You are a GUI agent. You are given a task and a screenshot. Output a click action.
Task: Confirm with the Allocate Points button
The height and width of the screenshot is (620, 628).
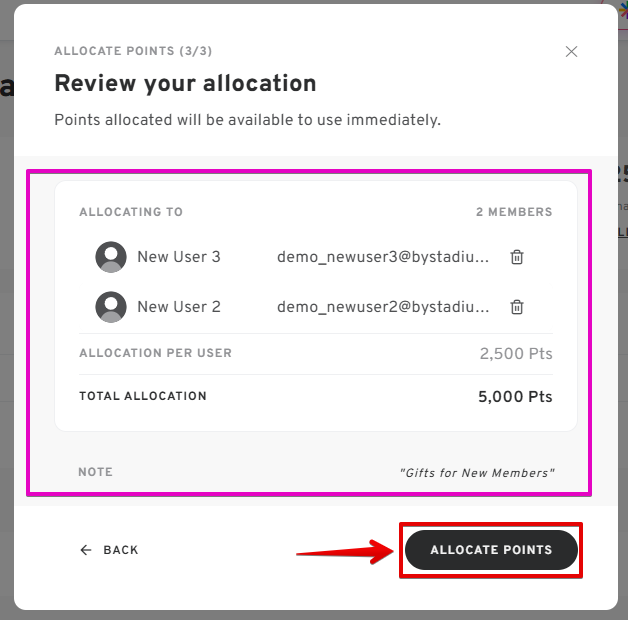pos(491,550)
